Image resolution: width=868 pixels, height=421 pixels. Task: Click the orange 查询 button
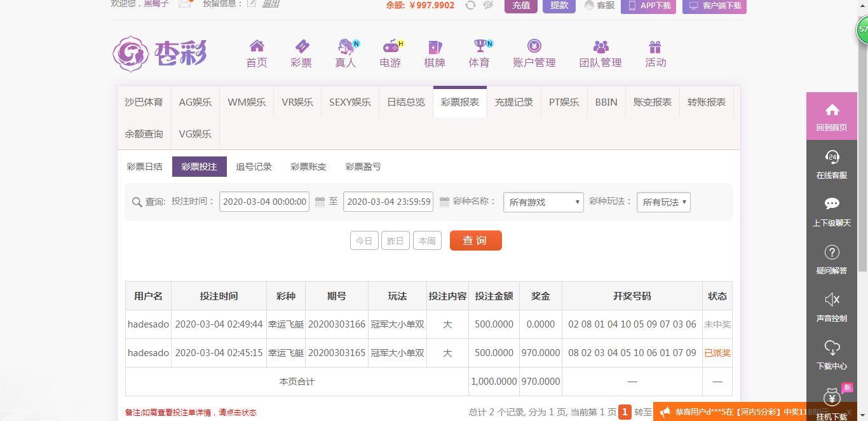tap(476, 240)
